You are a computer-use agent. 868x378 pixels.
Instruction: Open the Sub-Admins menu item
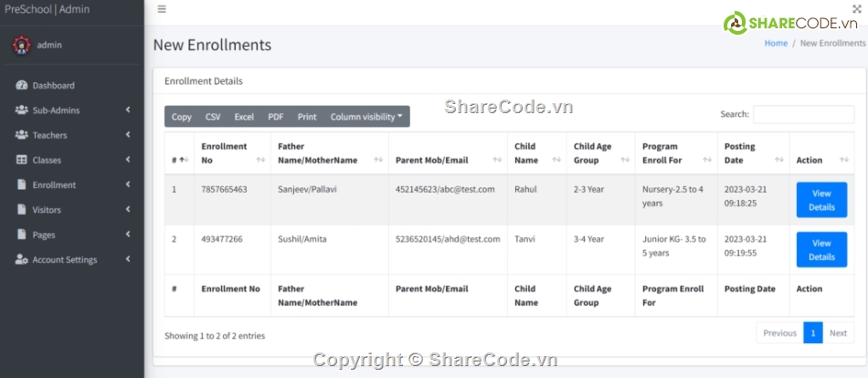coord(72,110)
